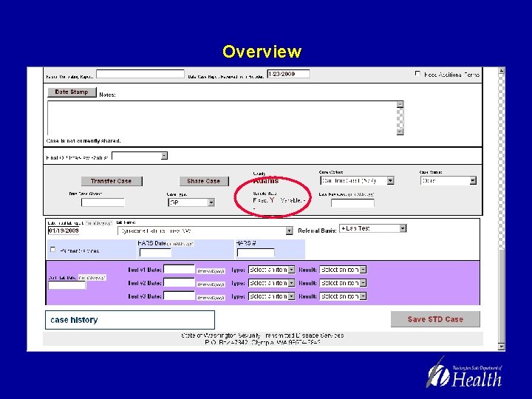Open the Test #2 Type dropdown

(271, 283)
